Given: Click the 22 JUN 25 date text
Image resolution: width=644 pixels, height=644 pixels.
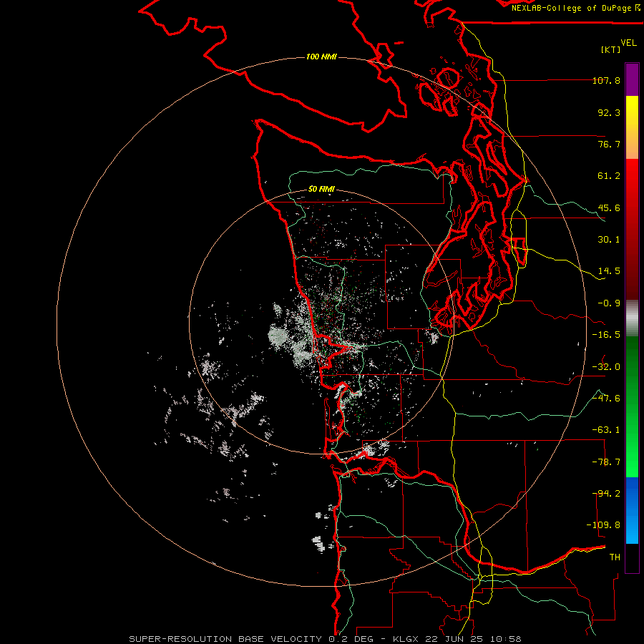Looking at the screenshot, I should coord(454,639).
